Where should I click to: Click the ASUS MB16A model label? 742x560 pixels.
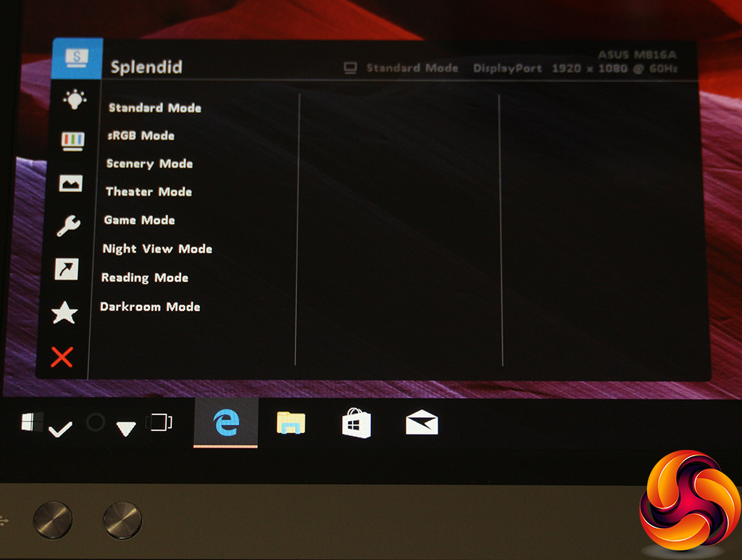[637, 55]
